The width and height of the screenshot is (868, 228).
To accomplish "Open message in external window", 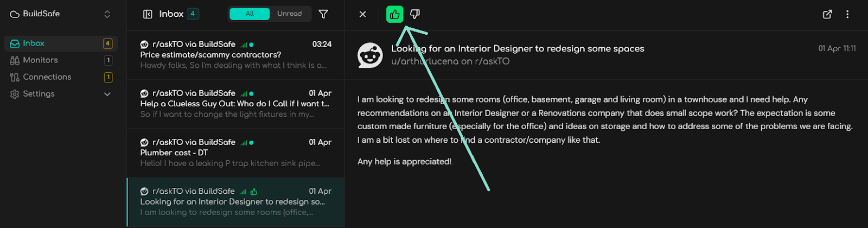I will 827,14.
